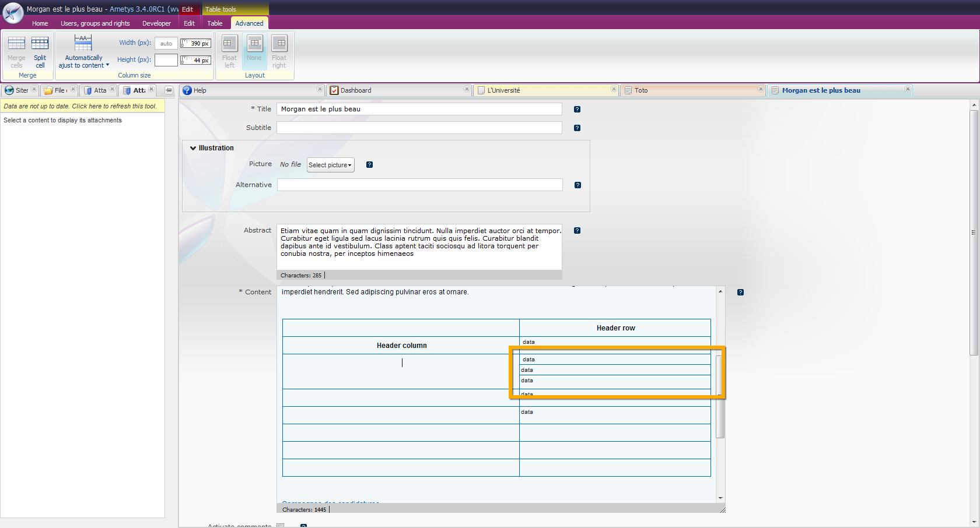Click into the Subtitle input field
The image size is (980, 528).
[x=419, y=128]
